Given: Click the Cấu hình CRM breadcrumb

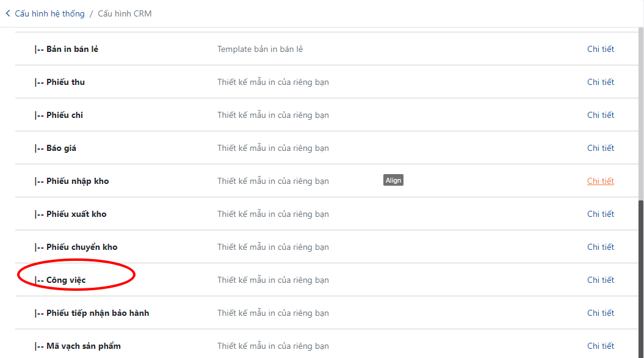Looking at the screenshot, I should pos(125,13).
